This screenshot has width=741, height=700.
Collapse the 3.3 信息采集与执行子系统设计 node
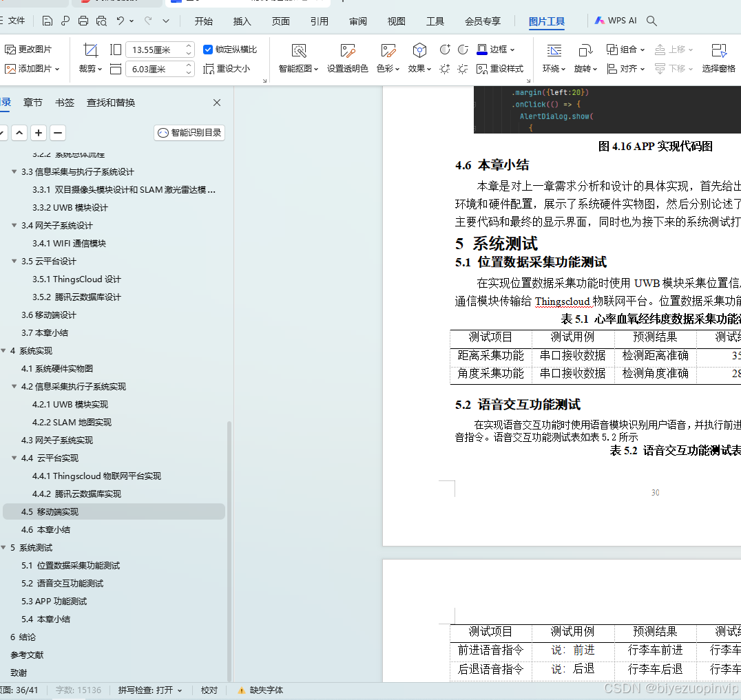(14, 171)
